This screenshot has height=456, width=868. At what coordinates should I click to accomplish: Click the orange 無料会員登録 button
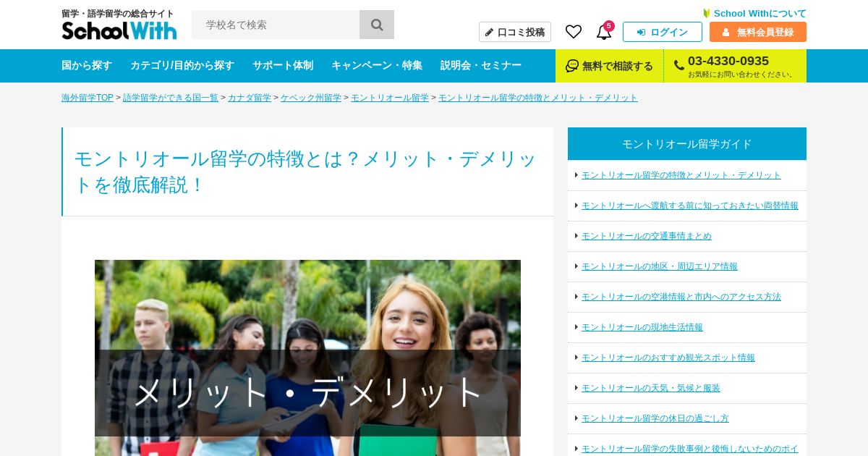[x=758, y=32]
